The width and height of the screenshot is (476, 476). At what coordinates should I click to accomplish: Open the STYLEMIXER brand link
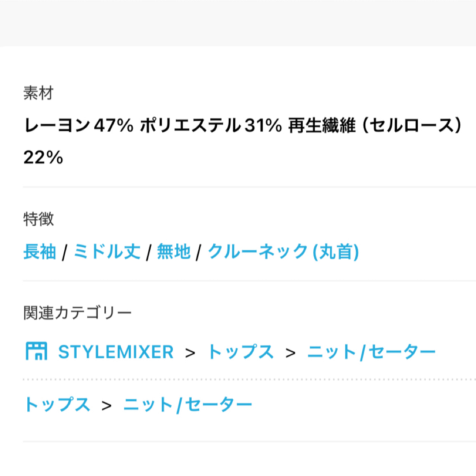[x=115, y=352]
